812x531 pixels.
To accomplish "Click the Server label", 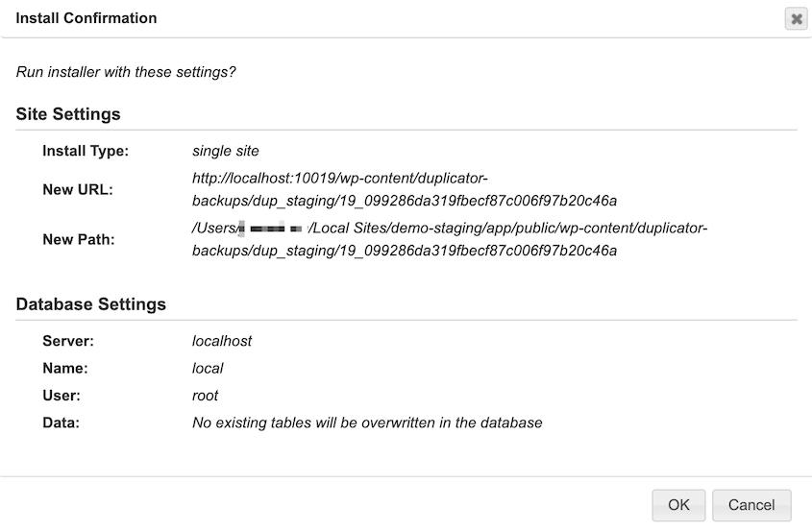I will pyautogui.click(x=67, y=341).
